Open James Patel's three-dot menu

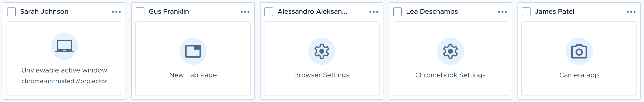tap(631, 12)
